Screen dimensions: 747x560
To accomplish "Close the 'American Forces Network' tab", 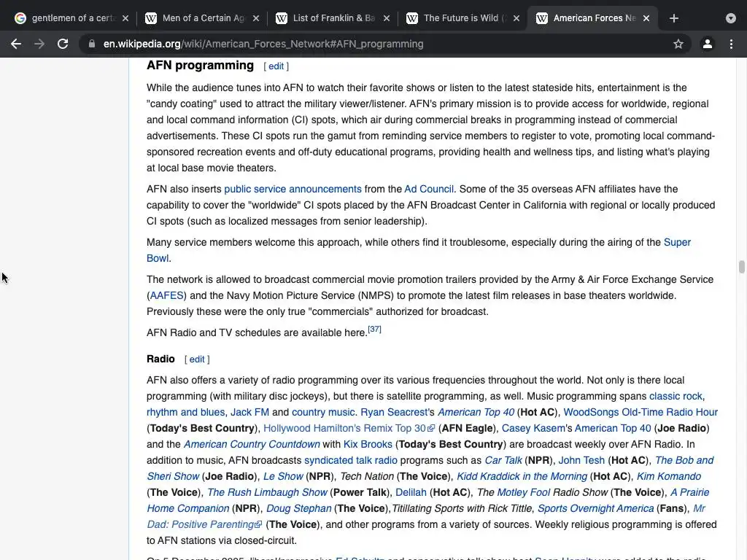I will [x=646, y=18].
